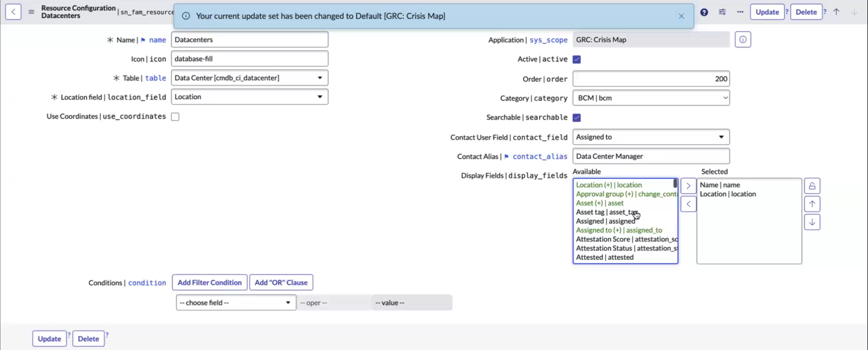Click the Order input field
Image resolution: width=868 pixels, height=350 pixels.
pyautogui.click(x=651, y=79)
